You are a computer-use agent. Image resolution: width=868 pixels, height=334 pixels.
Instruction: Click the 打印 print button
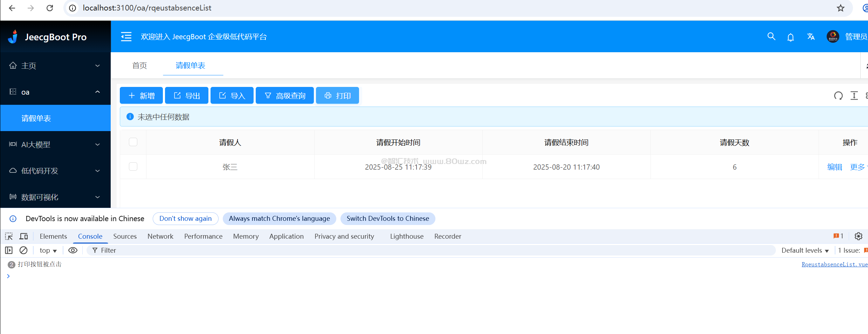pyautogui.click(x=337, y=95)
